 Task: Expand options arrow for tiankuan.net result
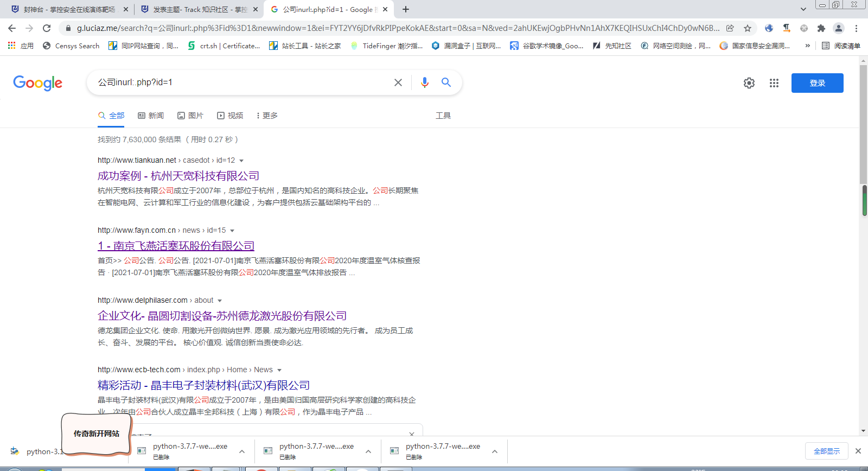point(241,161)
